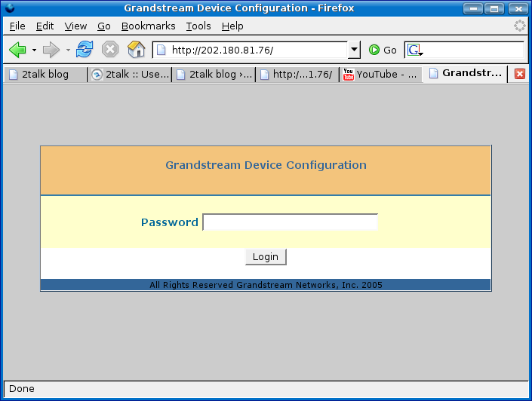Click the Login button

(x=266, y=257)
